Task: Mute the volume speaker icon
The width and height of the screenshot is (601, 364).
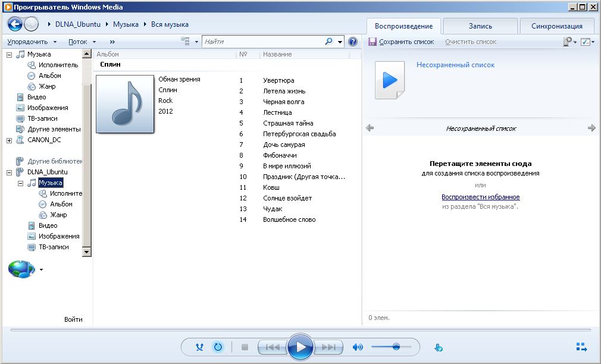Action: (358, 347)
